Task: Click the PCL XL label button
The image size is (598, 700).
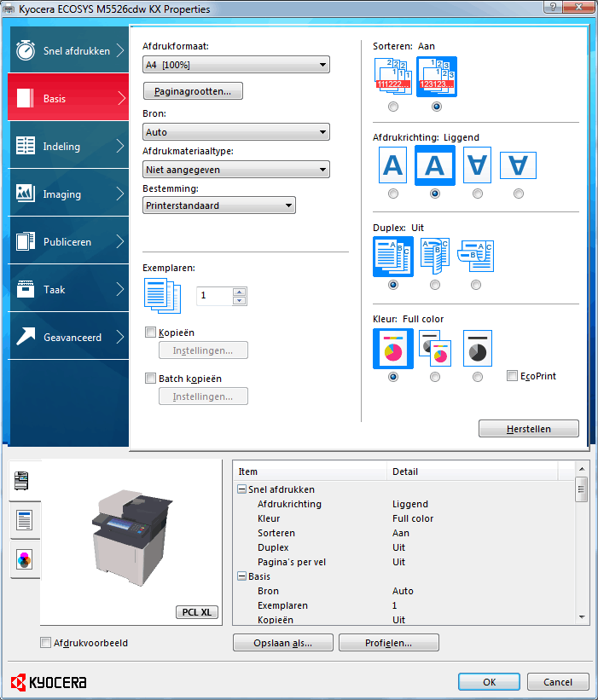Action: pos(197,611)
